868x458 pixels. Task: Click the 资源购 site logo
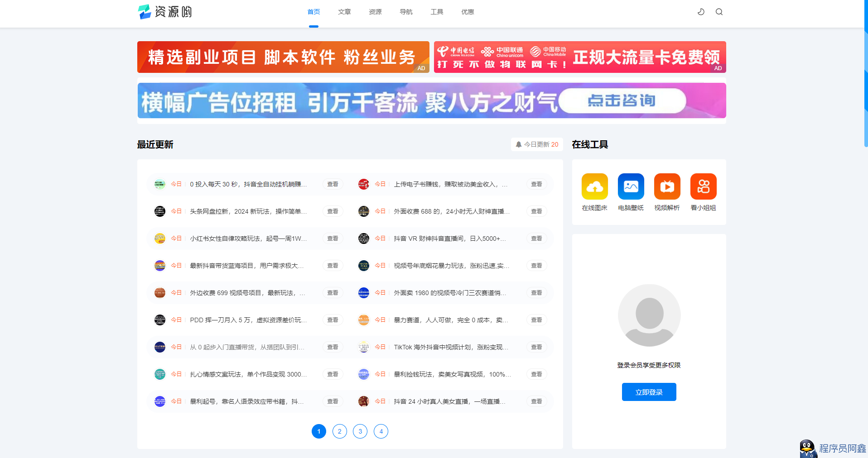[165, 12]
